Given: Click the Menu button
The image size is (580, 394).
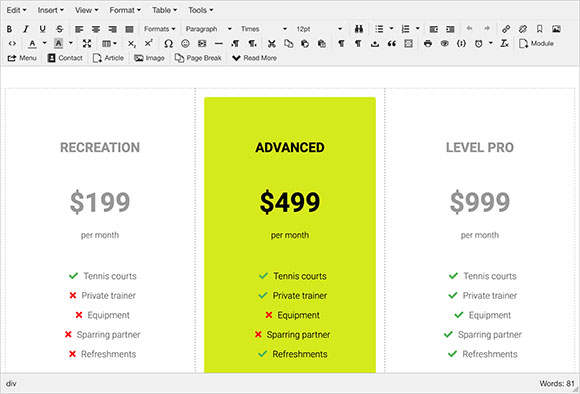Looking at the screenshot, I should point(22,58).
